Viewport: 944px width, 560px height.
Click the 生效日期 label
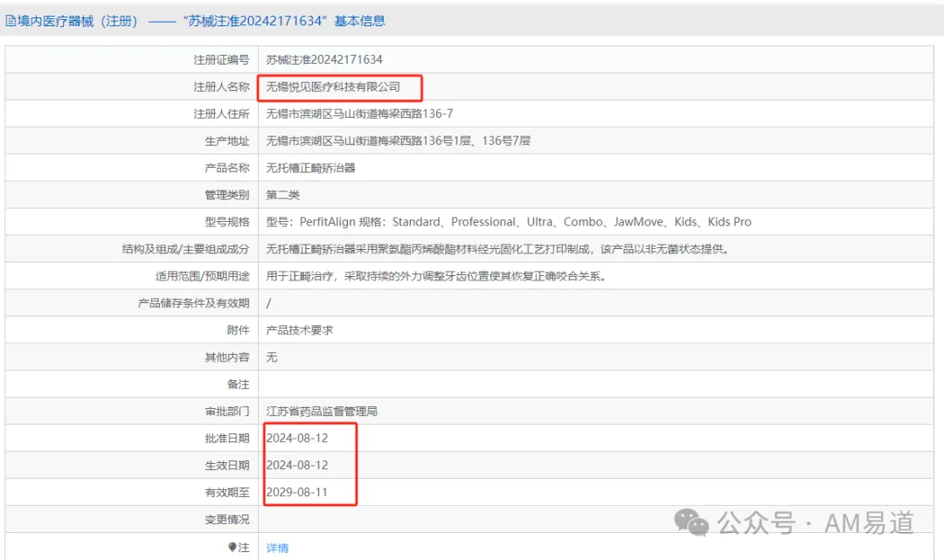[x=227, y=466]
